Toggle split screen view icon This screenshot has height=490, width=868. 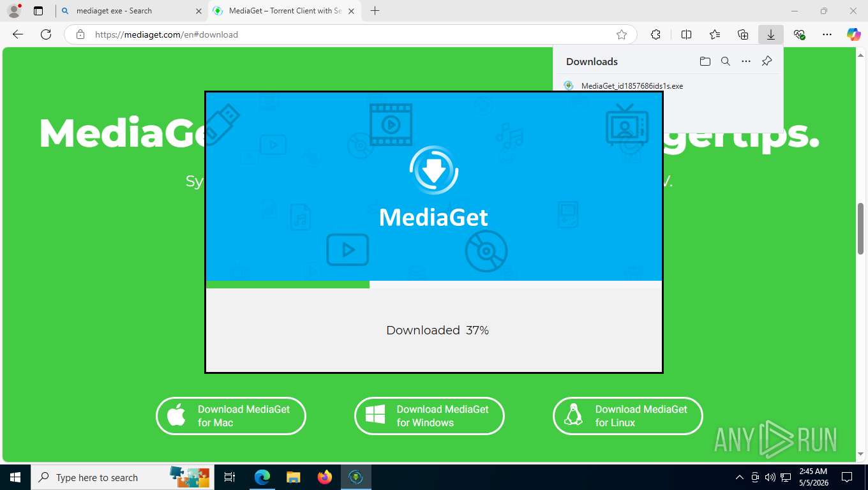tap(687, 34)
